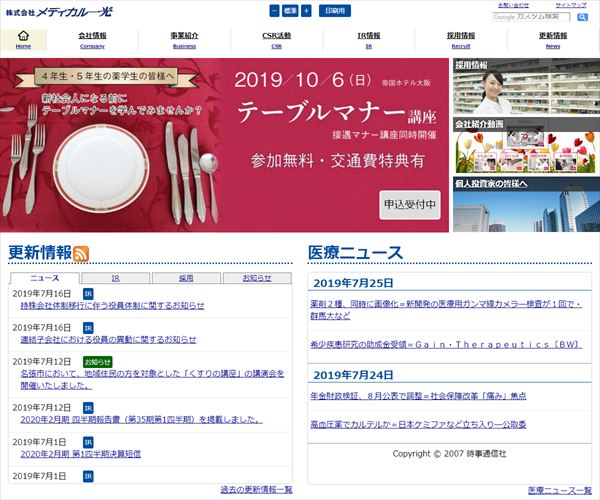This screenshot has height=500, width=600.
Task: Select the ニュース tab
Action: coord(45,278)
